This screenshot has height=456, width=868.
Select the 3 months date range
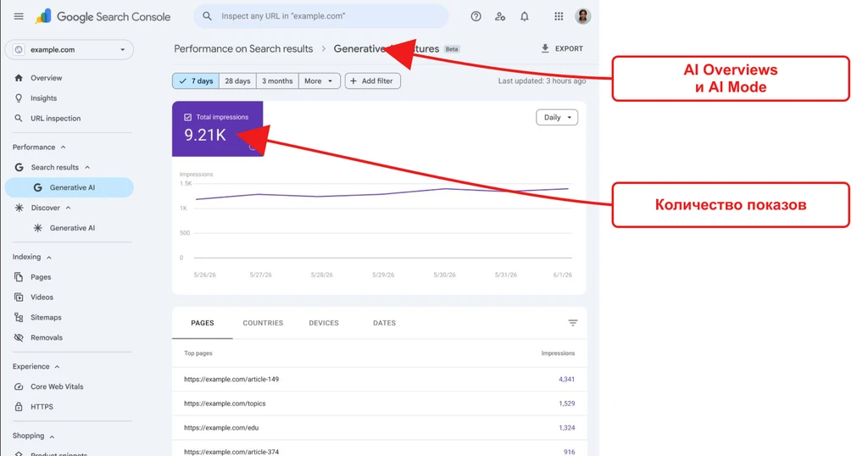pyautogui.click(x=277, y=81)
